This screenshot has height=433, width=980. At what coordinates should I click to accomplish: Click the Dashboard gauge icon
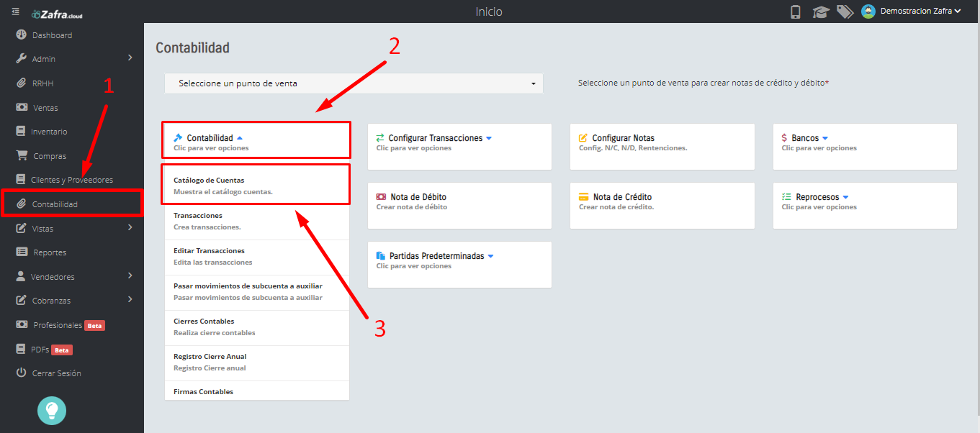pos(21,35)
